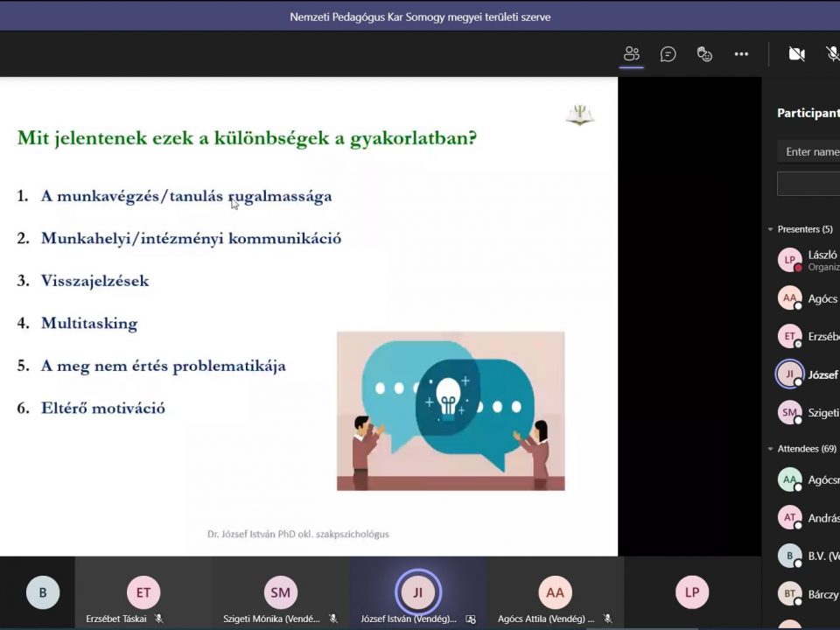Click the B avatar tile in bottom strip
840x630 pixels.
[42, 592]
